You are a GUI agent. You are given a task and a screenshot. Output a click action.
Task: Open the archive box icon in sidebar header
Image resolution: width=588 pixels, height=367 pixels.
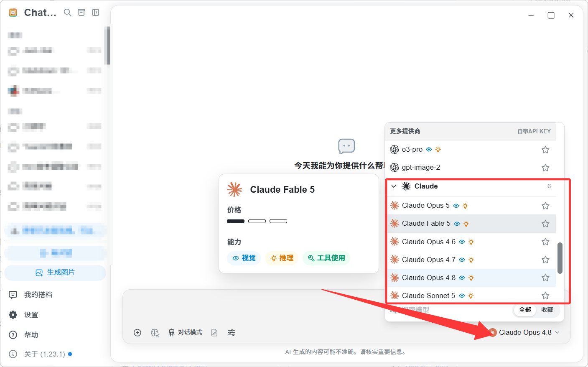click(81, 13)
